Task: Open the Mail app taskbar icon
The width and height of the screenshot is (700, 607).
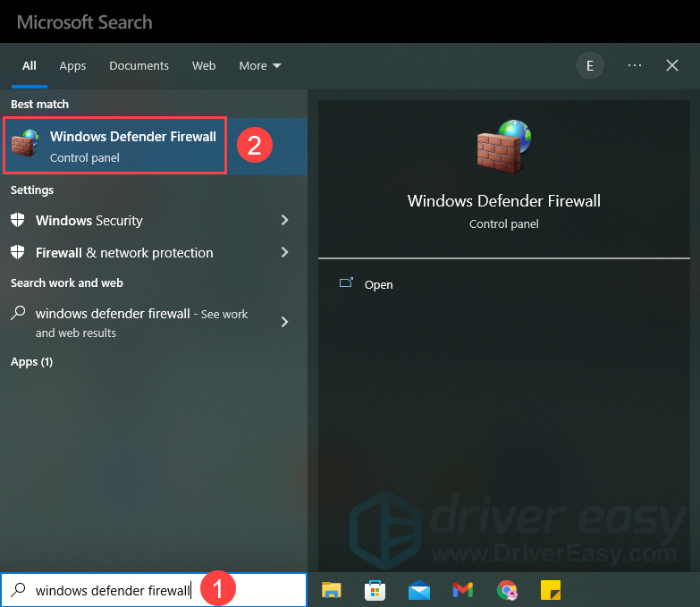Action: [x=419, y=589]
